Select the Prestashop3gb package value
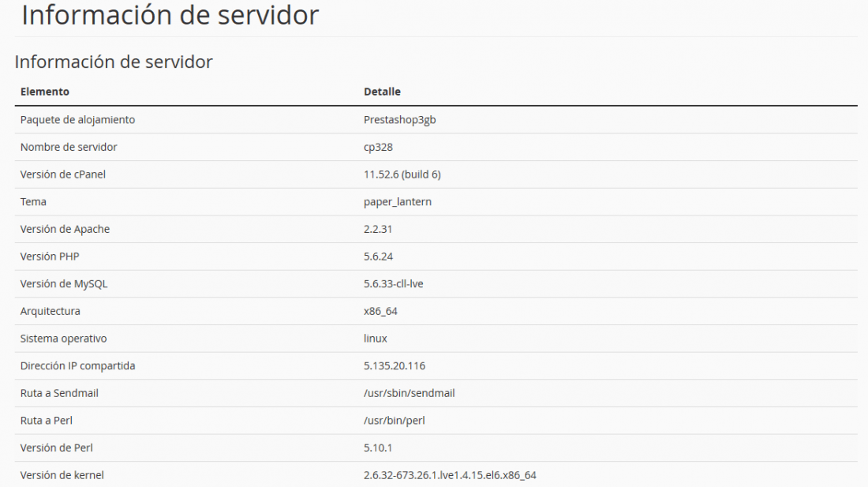The image size is (868, 487). pos(400,120)
